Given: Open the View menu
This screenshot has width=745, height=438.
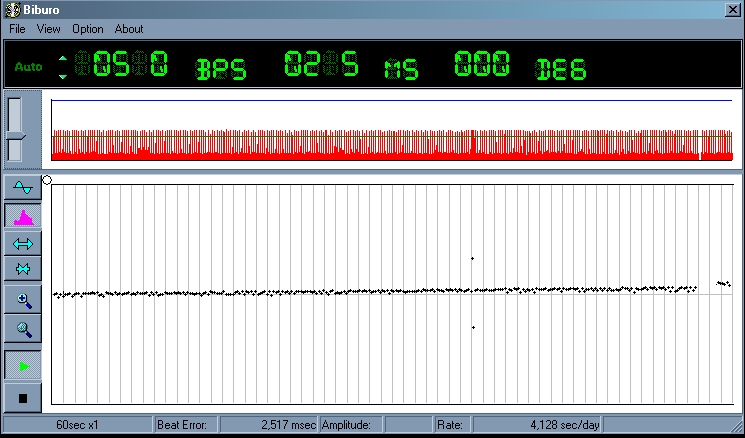Looking at the screenshot, I should pyautogui.click(x=49, y=29).
